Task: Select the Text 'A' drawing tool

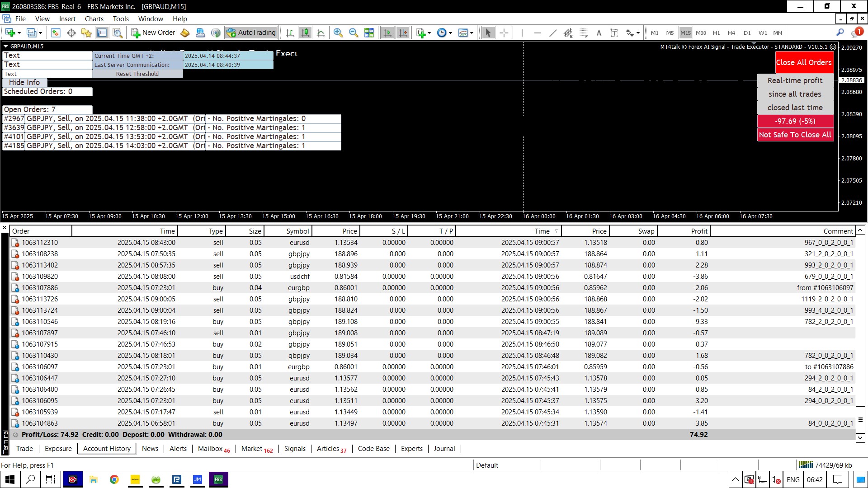Action: (x=599, y=33)
